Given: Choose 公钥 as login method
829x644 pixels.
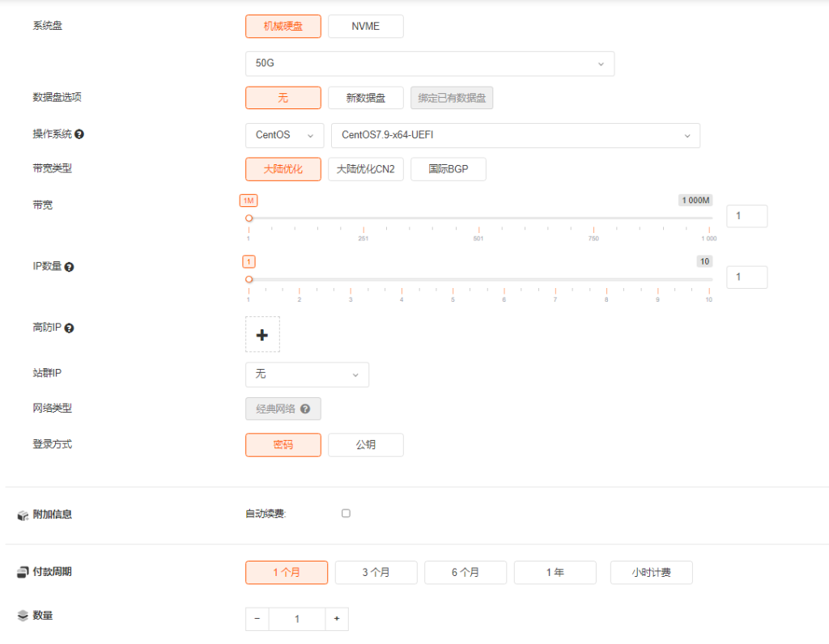Looking at the screenshot, I should point(365,445).
